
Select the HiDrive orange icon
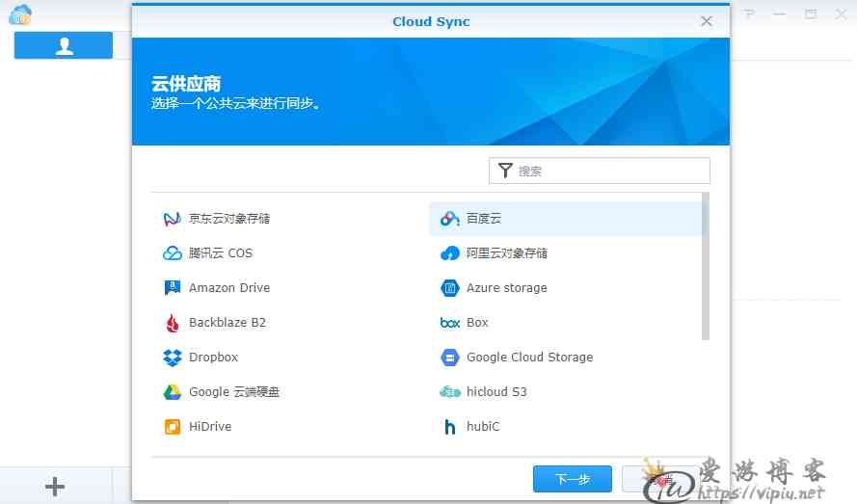[x=173, y=426]
